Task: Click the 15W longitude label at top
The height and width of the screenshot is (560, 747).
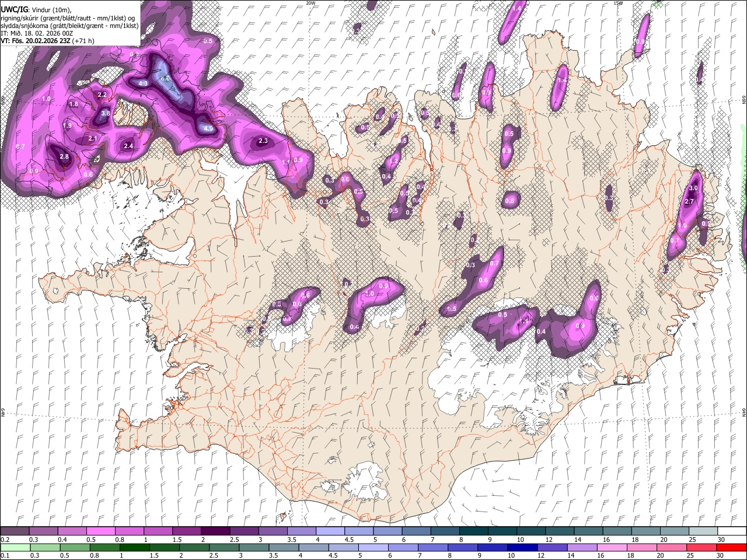Action: (618, 3)
